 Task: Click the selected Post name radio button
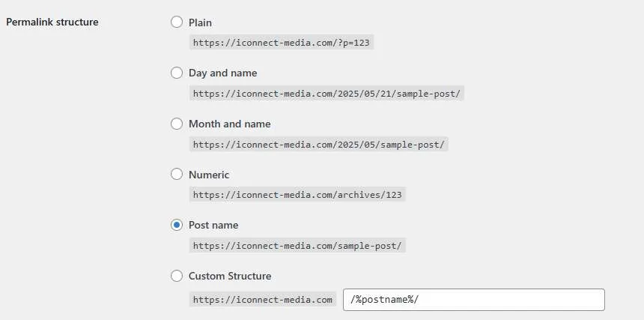pyautogui.click(x=177, y=225)
